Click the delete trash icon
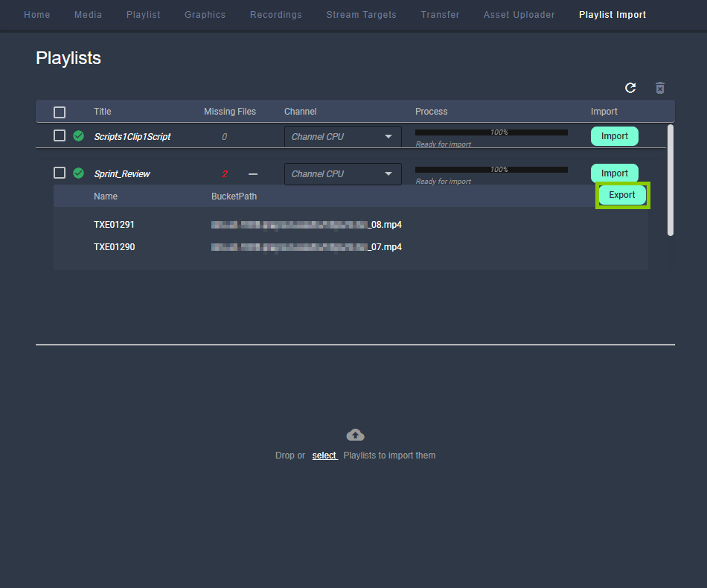 [660, 88]
